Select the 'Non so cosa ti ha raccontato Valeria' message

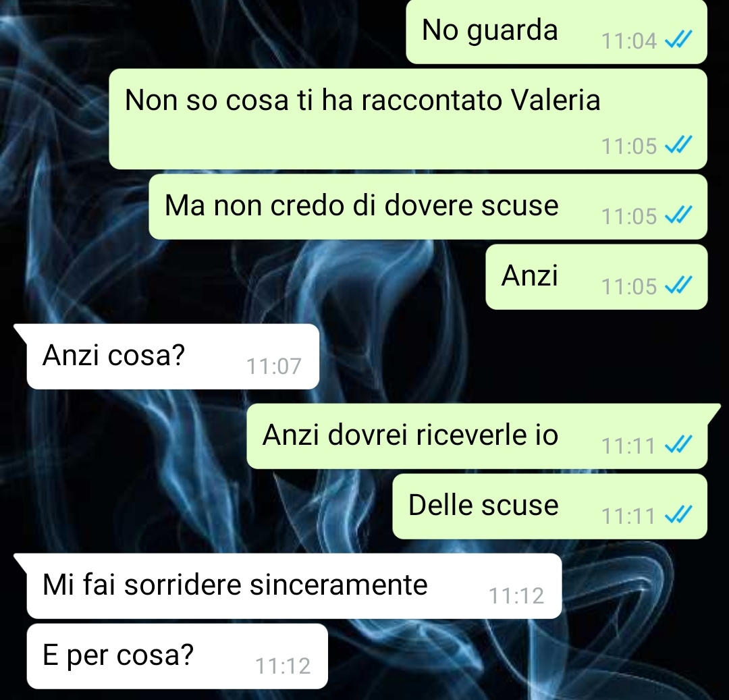tap(408, 119)
